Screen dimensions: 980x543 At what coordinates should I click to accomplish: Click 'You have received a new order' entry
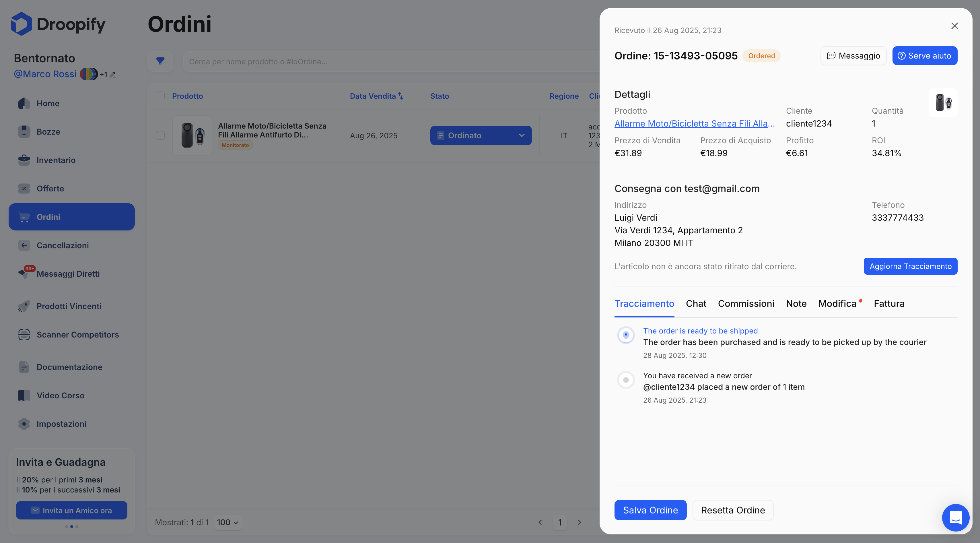697,376
